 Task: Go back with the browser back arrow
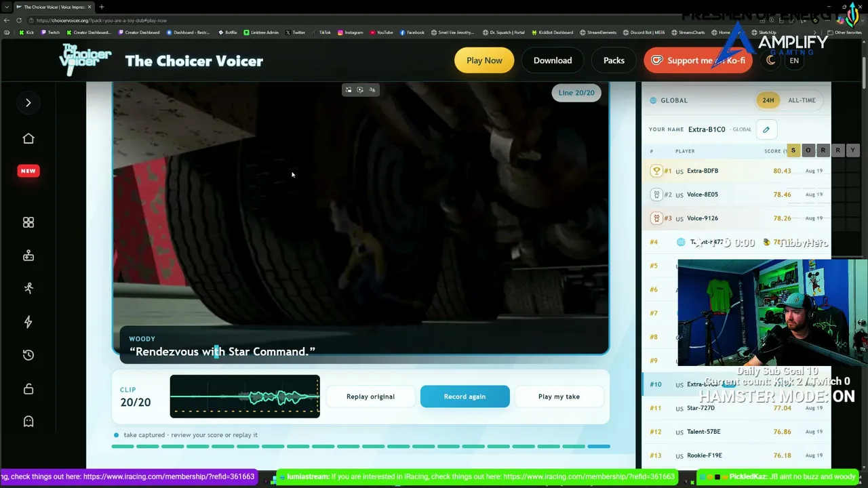7,20
